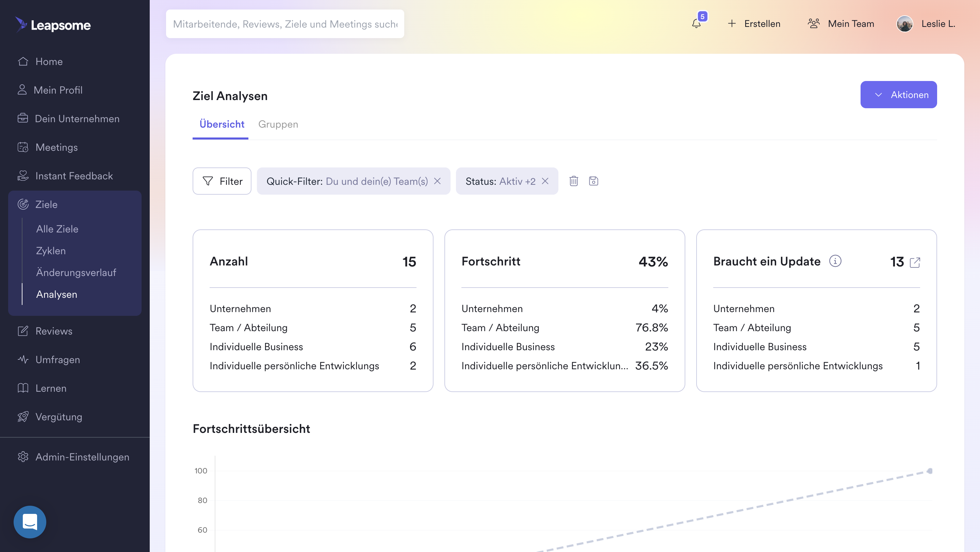Delete all filters with trash icon

pos(574,181)
